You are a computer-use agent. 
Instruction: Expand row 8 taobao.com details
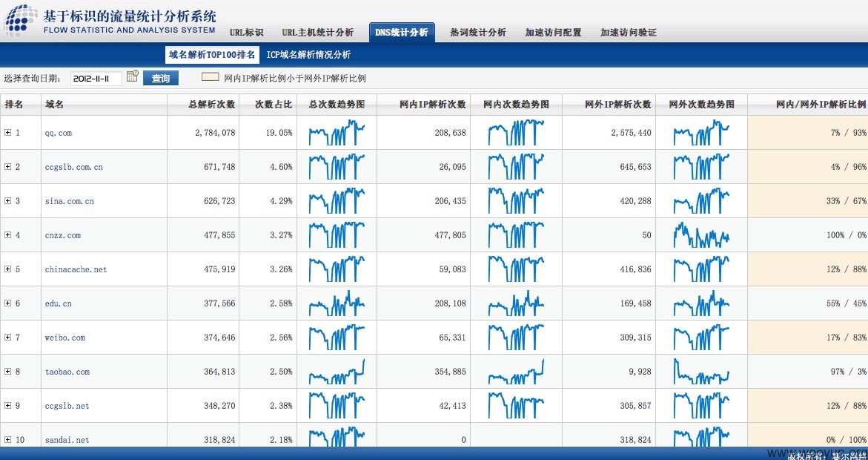point(7,372)
